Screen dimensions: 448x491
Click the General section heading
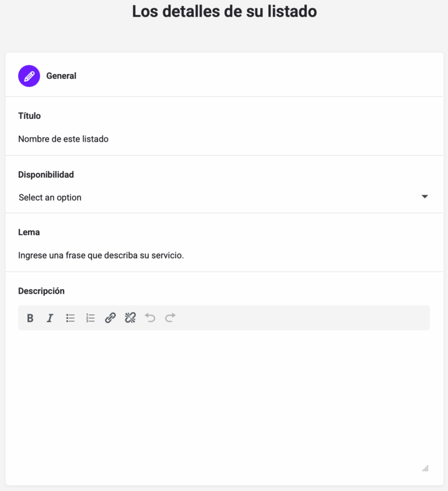click(x=61, y=76)
